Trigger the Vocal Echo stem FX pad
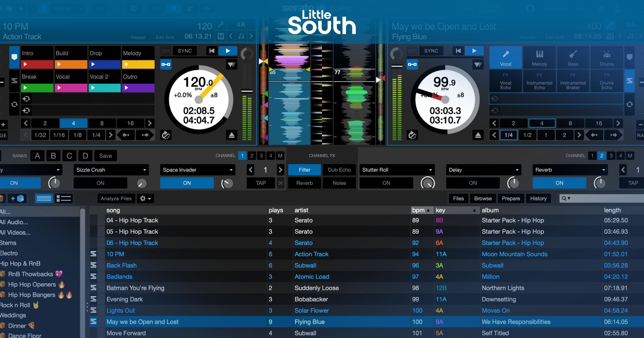Viewport: 644px width, 338px height. click(505, 81)
